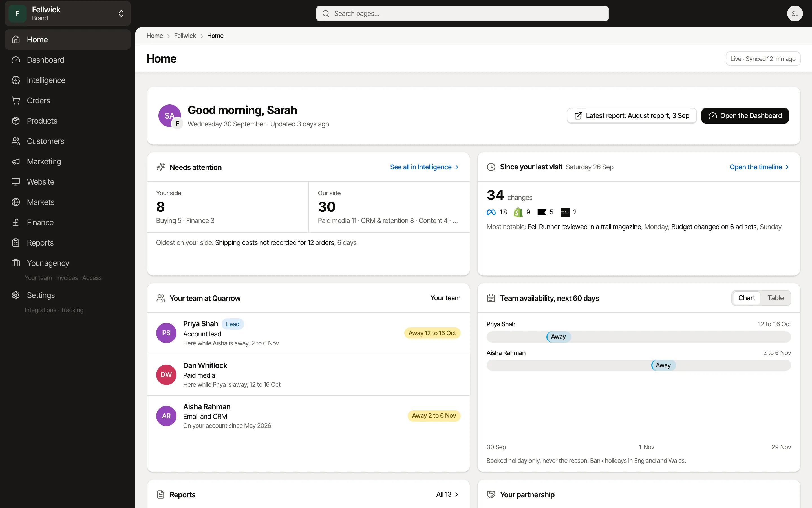Image resolution: width=812 pixels, height=508 pixels.
Task: Open Customers in the sidebar
Action: click(67, 141)
